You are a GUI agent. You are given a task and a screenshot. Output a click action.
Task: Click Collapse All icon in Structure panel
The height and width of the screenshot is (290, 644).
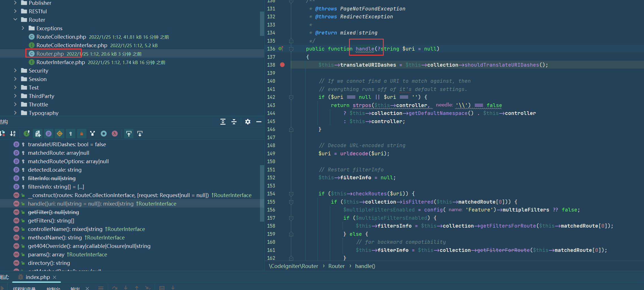pyautogui.click(x=234, y=122)
